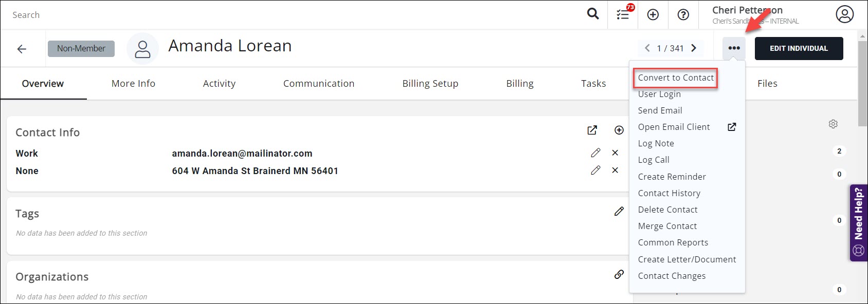This screenshot has width=868, height=304.
Task: Type in the Search field
Action: (x=257, y=15)
